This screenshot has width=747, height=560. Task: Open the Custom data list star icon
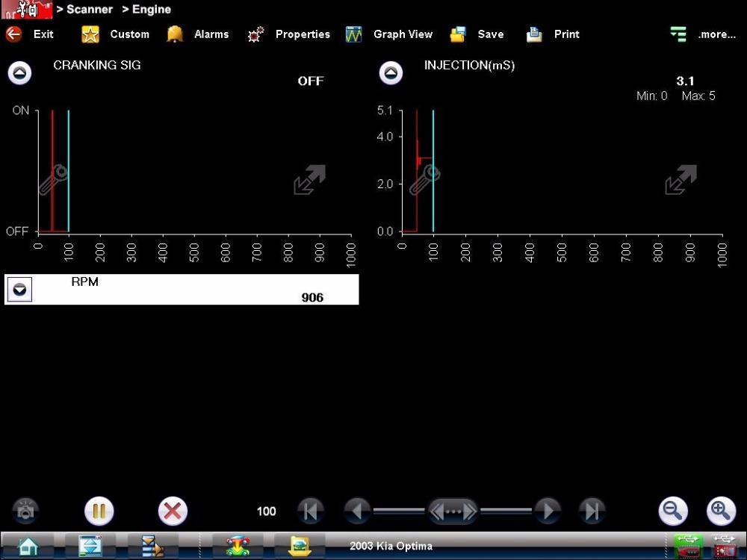[x=90, y=34]
